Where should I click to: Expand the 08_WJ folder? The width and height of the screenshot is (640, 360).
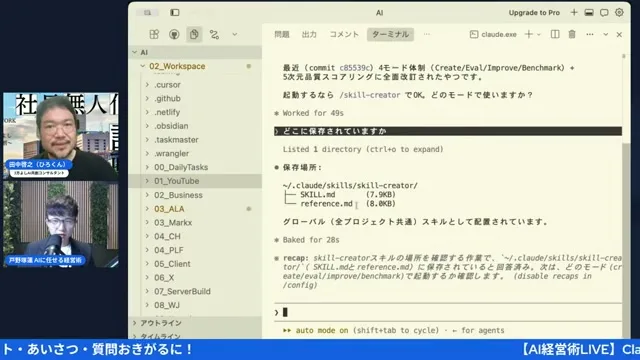click(195, 305)
